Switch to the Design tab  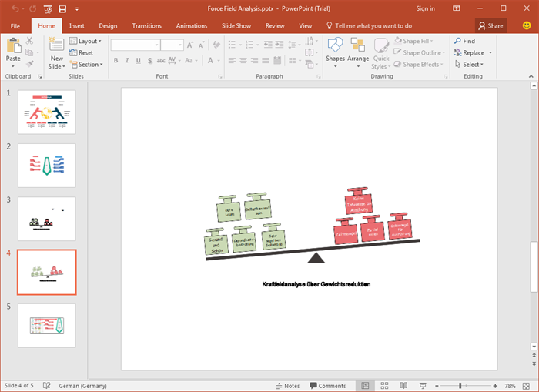(109, 25)
